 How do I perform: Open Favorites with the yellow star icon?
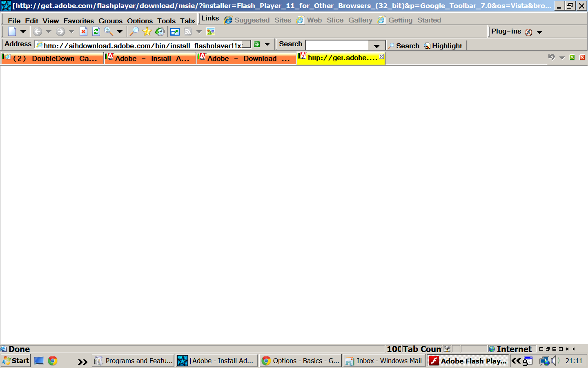point(147,31)
